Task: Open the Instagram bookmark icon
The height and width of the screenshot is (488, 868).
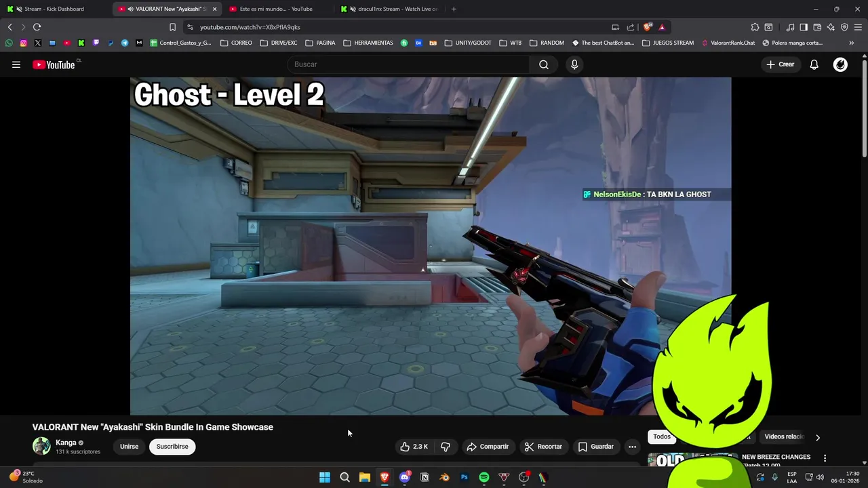Action: (x=23, y=43)
